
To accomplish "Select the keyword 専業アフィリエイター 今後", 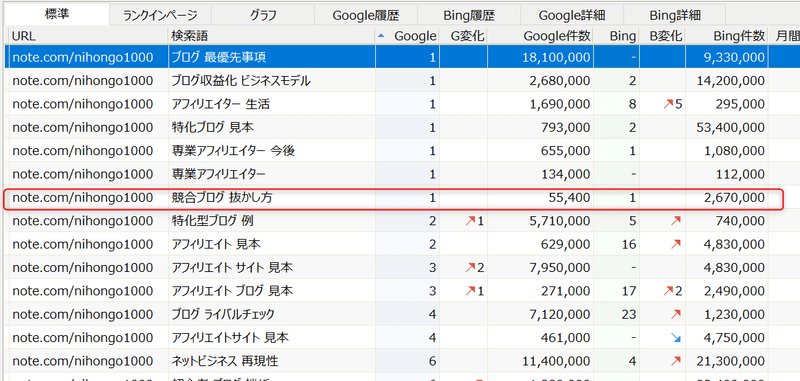I will pos(233,151).
